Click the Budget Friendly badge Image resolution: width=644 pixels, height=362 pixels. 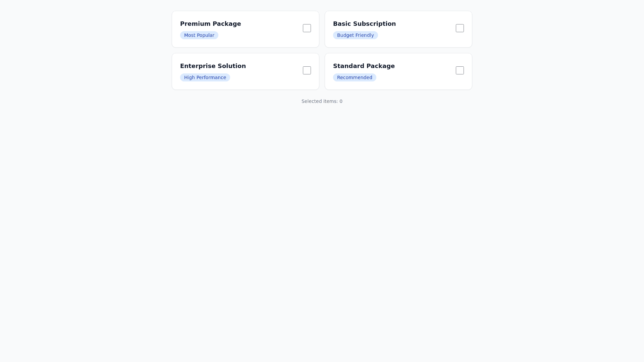[355, 35]
